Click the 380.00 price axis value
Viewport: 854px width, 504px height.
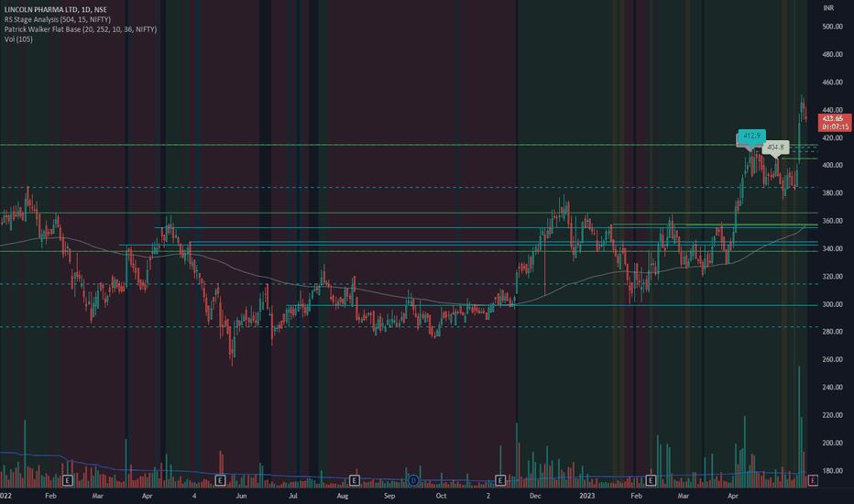(832, 192)
